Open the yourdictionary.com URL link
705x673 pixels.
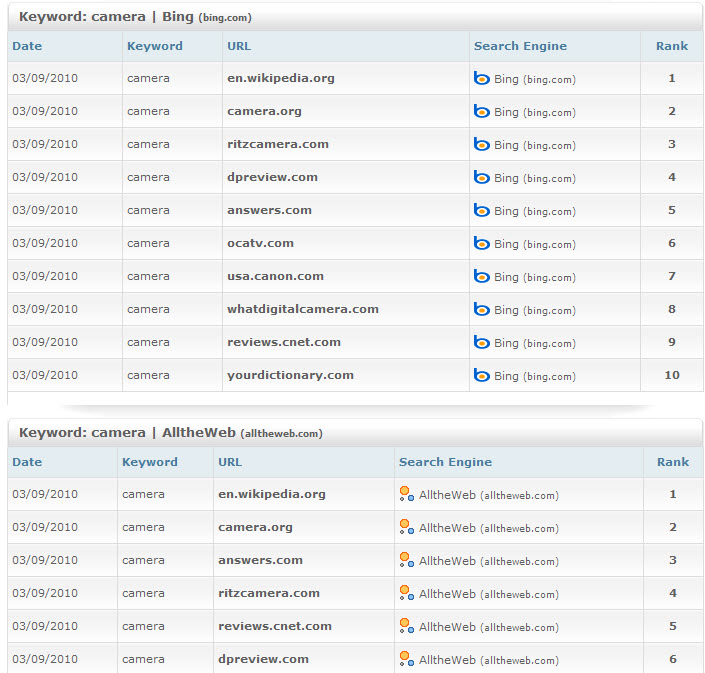coord(290,375)
